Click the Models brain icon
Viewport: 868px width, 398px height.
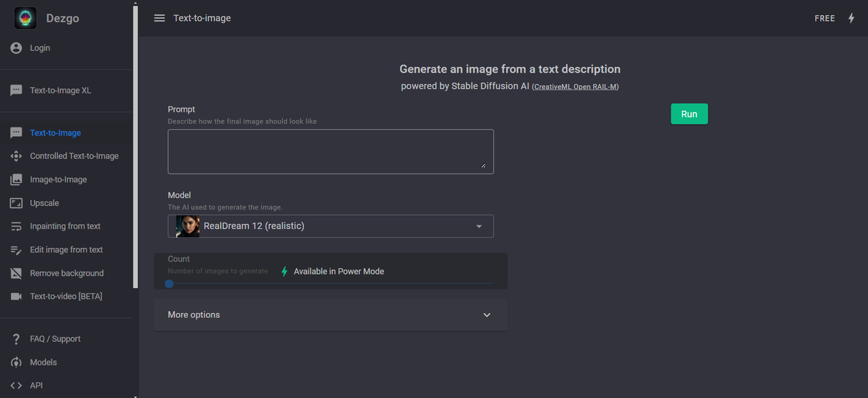coord(16,362)
